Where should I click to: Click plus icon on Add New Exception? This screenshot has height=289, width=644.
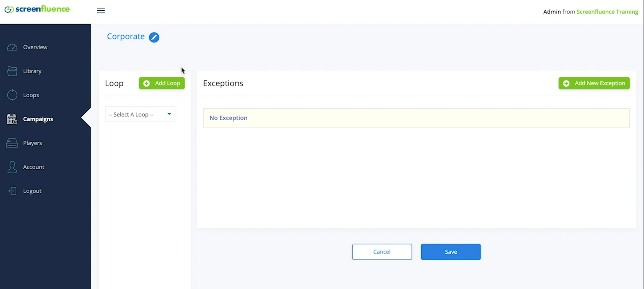[566, 83]
